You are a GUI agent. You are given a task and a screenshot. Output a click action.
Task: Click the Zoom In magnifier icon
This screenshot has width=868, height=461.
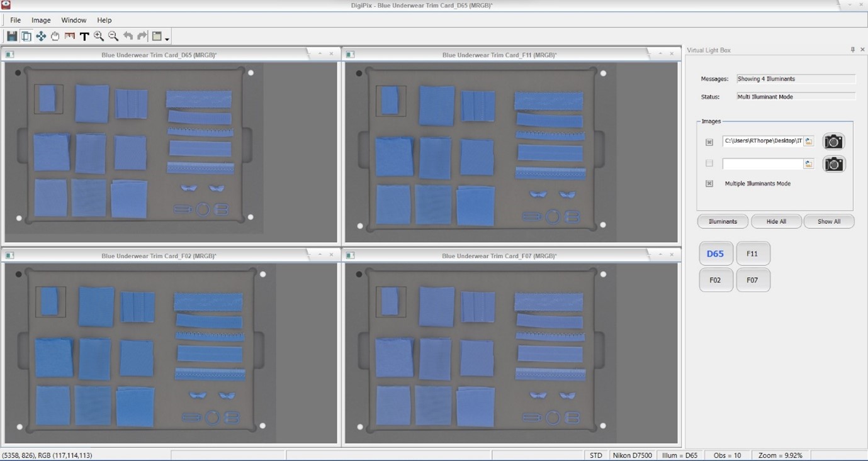[99, 36]
